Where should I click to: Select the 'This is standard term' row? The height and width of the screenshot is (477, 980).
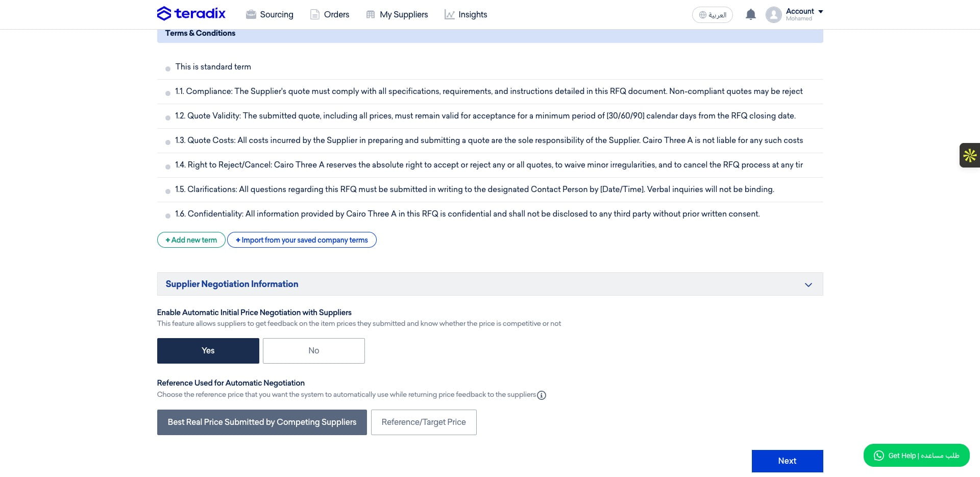click(490, 67)
